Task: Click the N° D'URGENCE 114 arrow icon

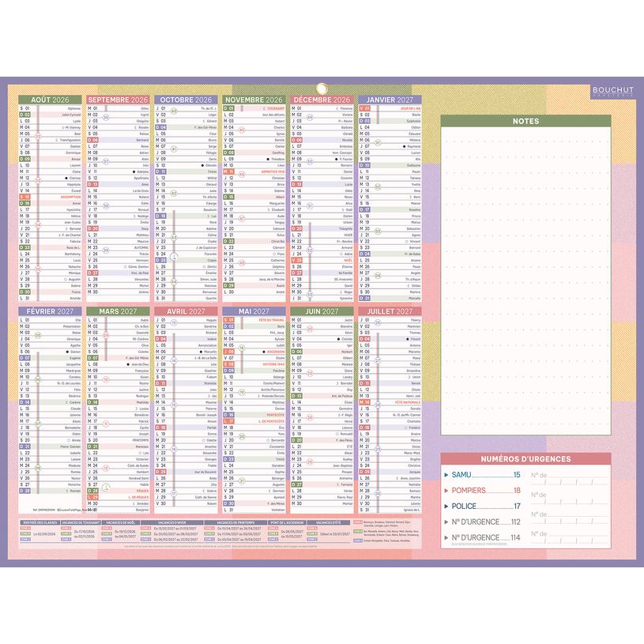Action: (446, 539)
